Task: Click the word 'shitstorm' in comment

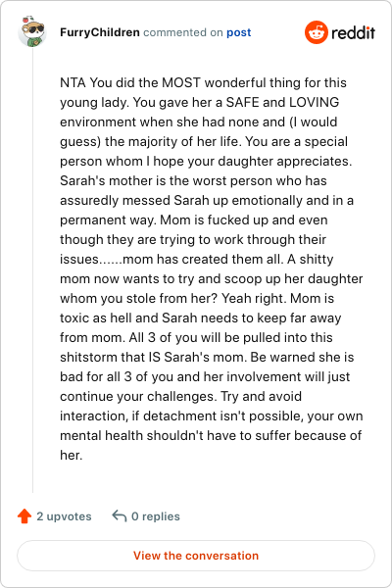Action: (88, 357)
